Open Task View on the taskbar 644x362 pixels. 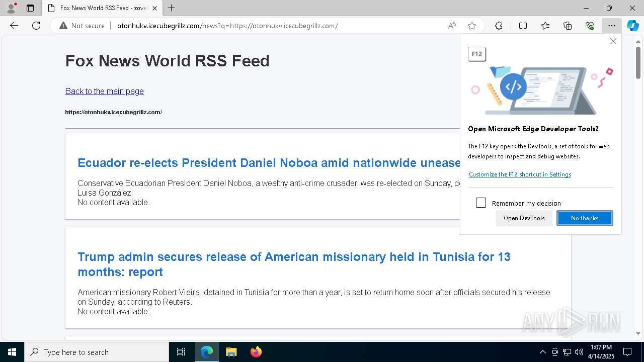coord(181,352)
